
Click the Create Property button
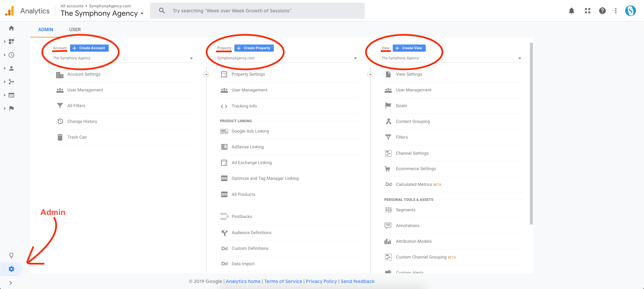254,48
